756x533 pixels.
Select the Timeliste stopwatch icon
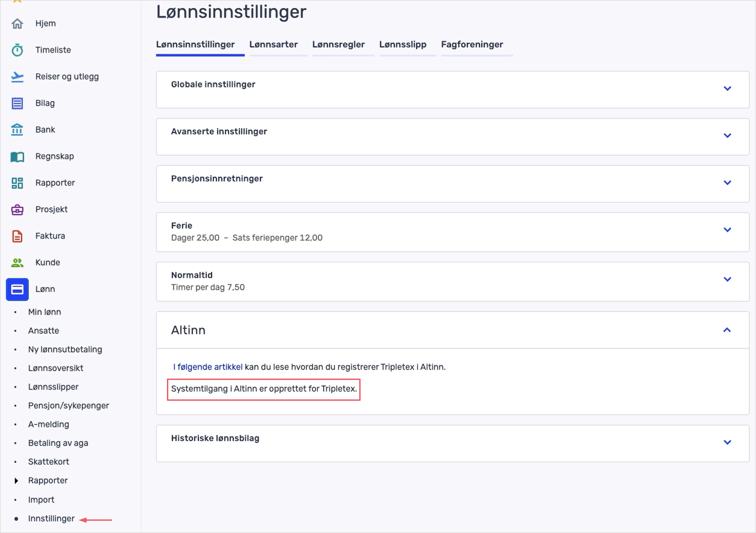17,50
